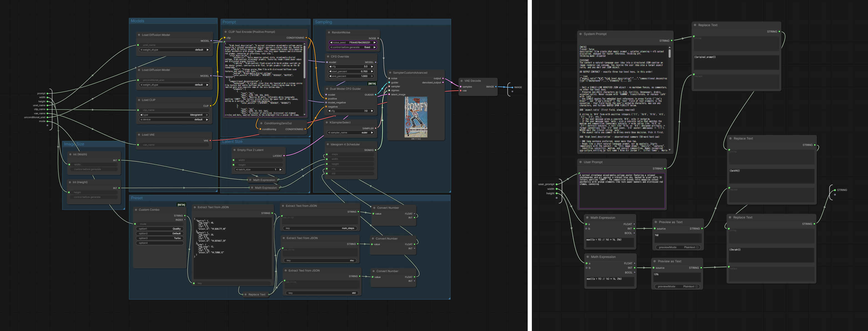The width and height of the screenshot is (868, 331).
Task: Open weight_dtype dropdown below the unconditional_unet field
Action: click(175, 85)
